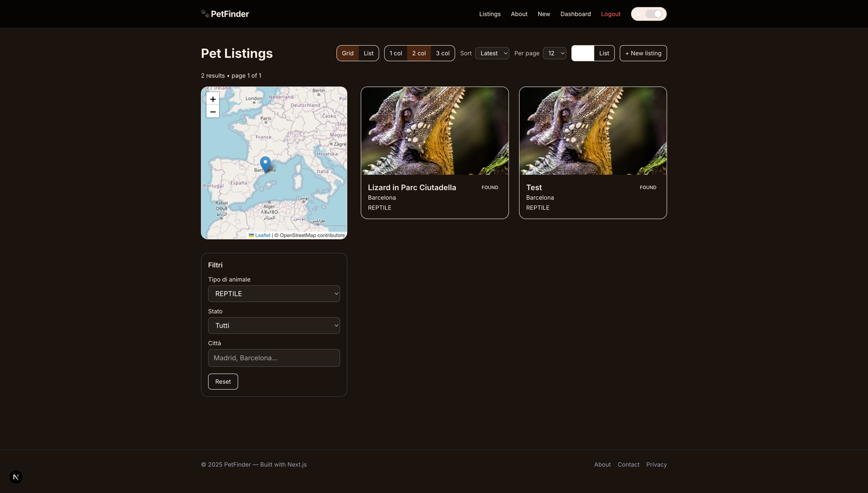
Task: Click the PetFinder paw logo
Action: (205, 14)
